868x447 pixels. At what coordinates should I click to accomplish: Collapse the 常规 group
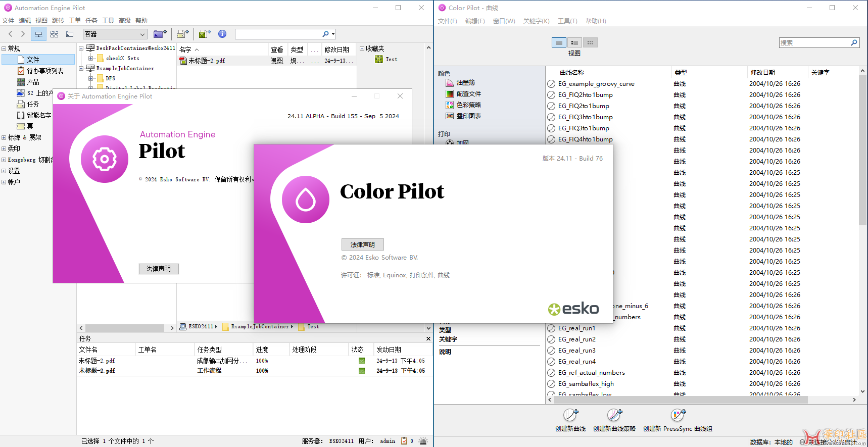(4, 48)
